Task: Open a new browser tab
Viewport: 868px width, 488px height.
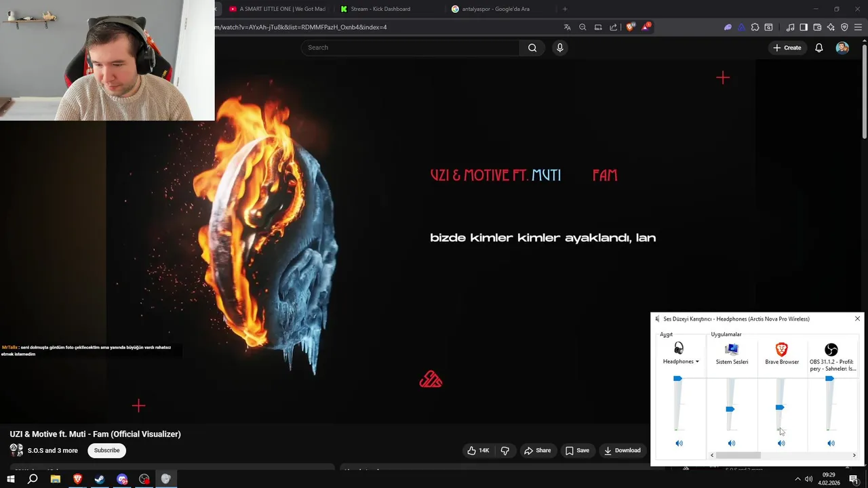Action: 565,9
